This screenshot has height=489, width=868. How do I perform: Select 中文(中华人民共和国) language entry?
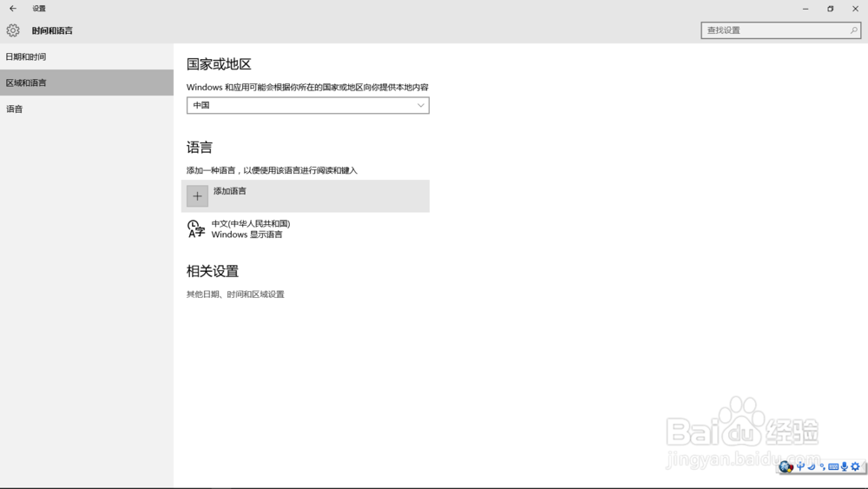point(305,228)
